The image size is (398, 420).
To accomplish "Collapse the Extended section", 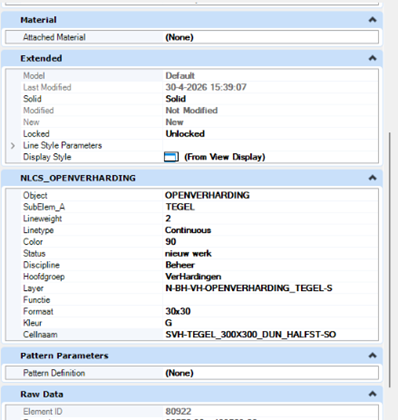I will (x=372, y=58).
